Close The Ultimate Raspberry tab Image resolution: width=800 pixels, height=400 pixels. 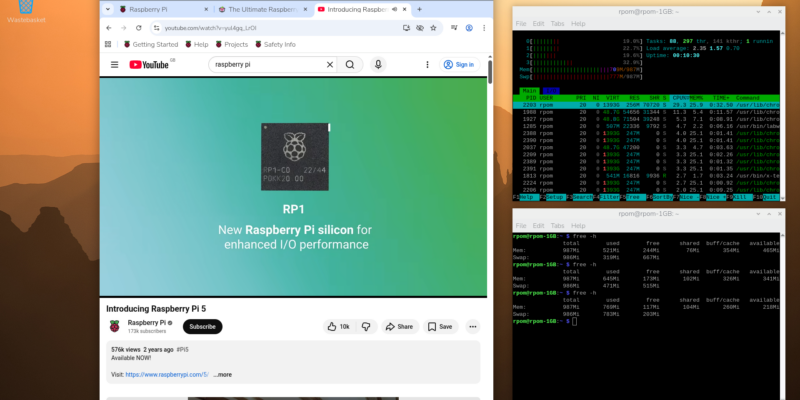[306, 9]
